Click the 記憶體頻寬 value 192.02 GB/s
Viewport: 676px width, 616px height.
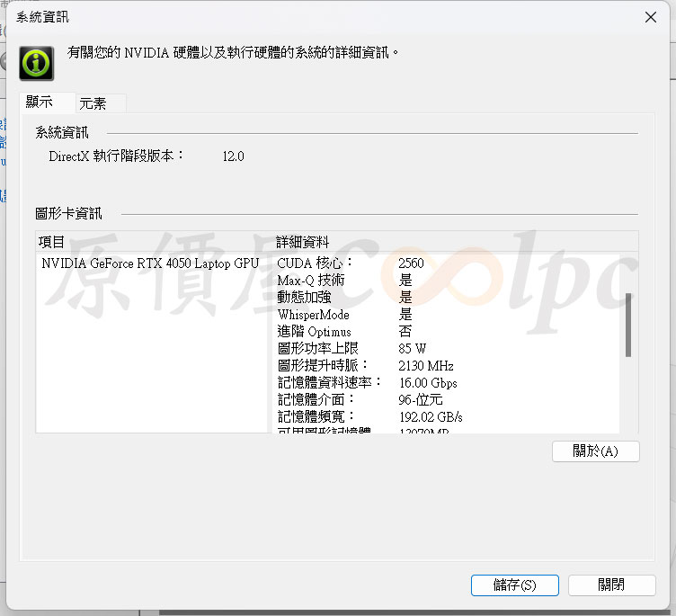pos(431,416)
